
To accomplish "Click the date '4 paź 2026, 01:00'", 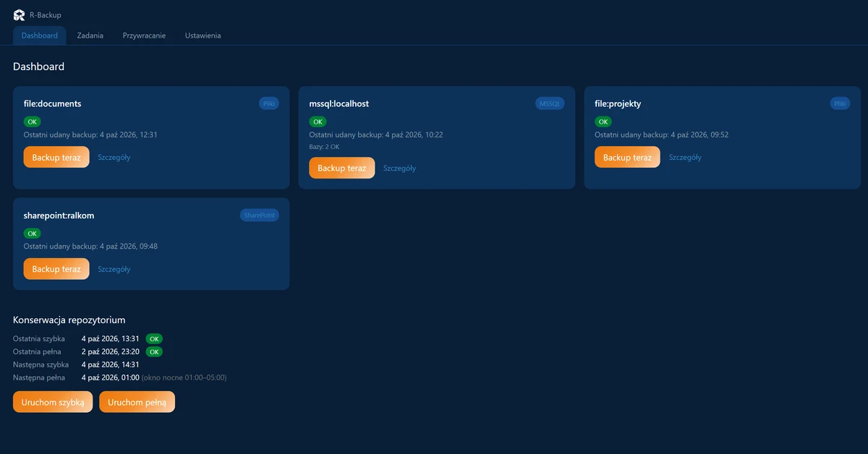I will coord(111,377).
